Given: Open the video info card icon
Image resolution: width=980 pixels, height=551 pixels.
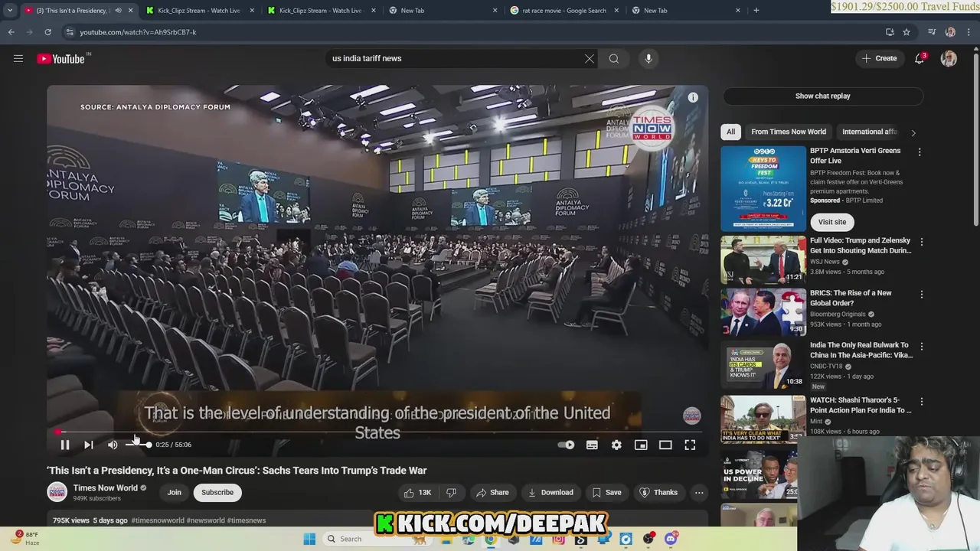Looking at the screenshot, I should pyautogui.click(x=693, y=97).
